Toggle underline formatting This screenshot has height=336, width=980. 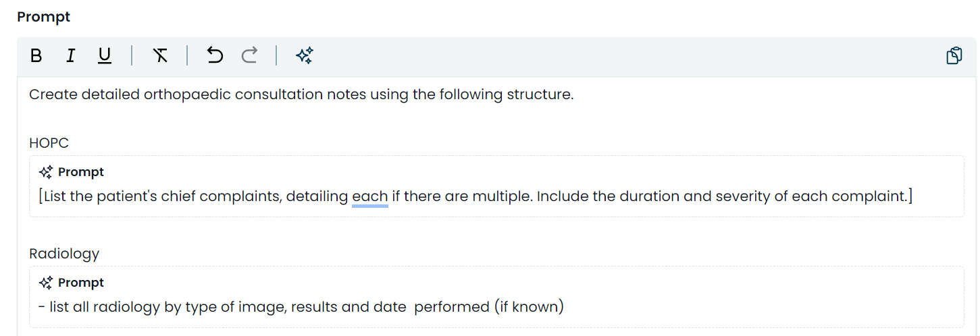pos(105,55)
